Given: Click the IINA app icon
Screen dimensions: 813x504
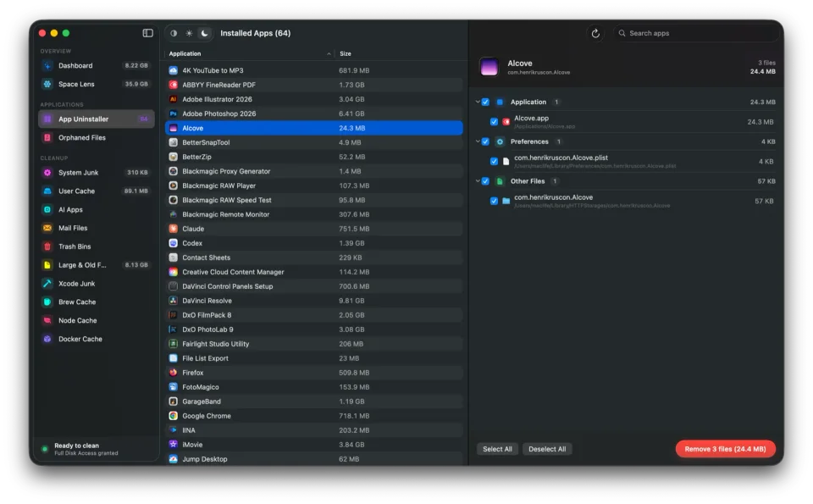Looking at the screenshot, I should 173,430.
